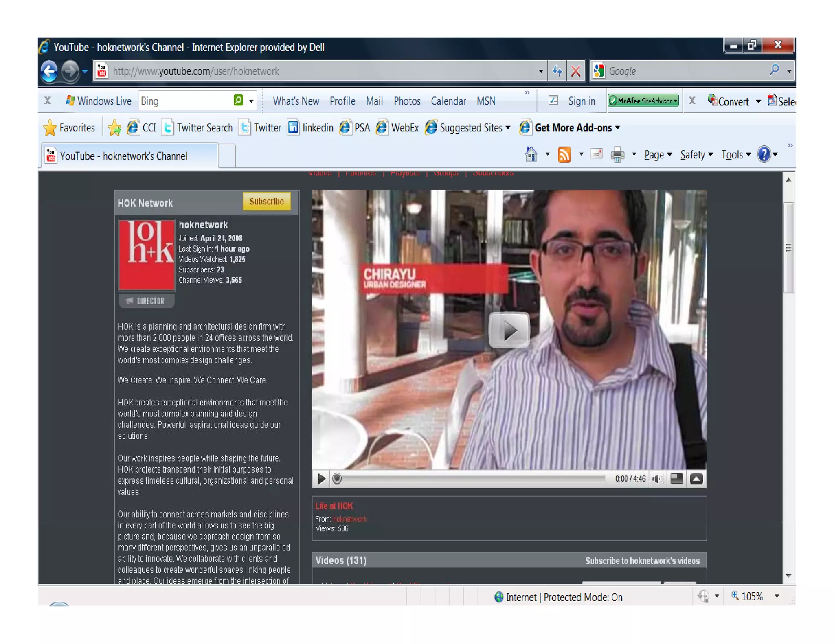This screenshot has width=834, height=644.
Task: Click the RSS feeds icon
Action: (564, 154)
